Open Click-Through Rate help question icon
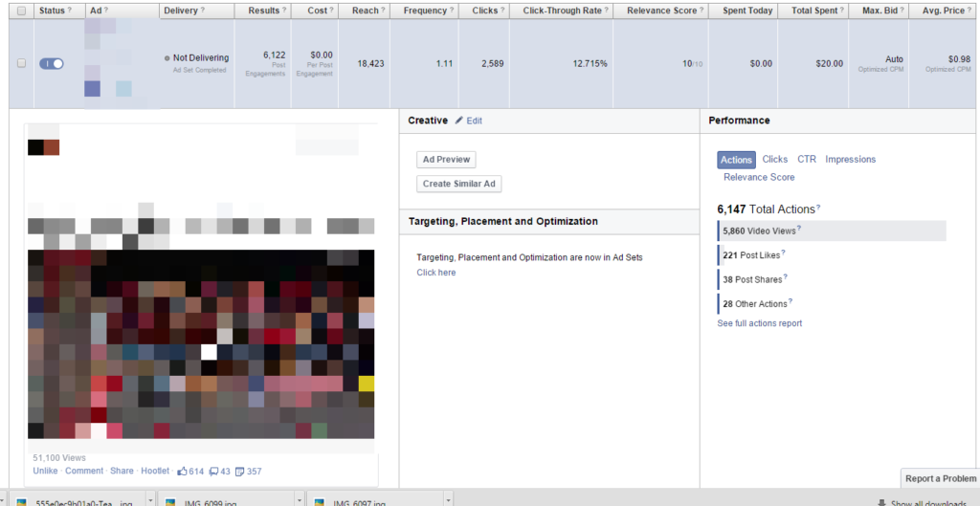Image resolution: width=980 pixels, height=506 pixels. pos(606,11)
